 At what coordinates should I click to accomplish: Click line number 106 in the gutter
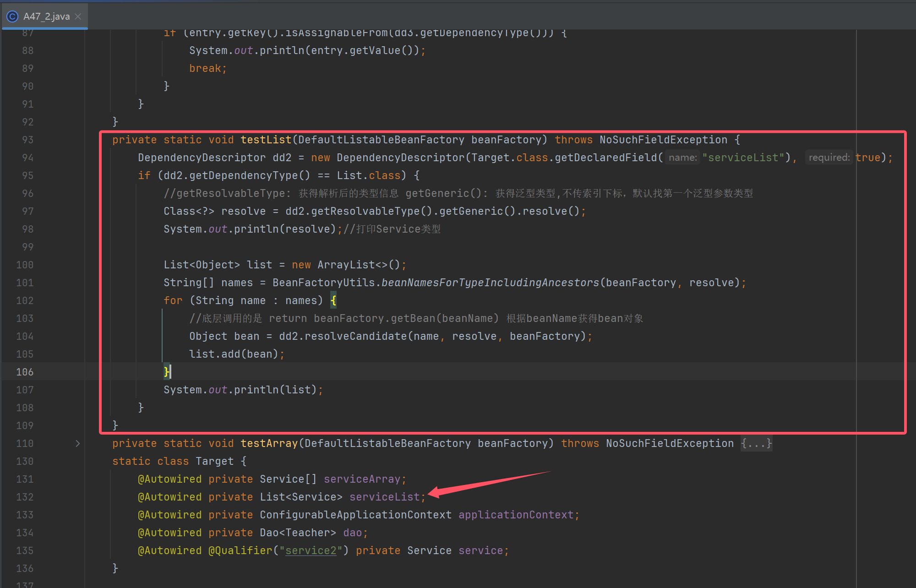point(25,372)
